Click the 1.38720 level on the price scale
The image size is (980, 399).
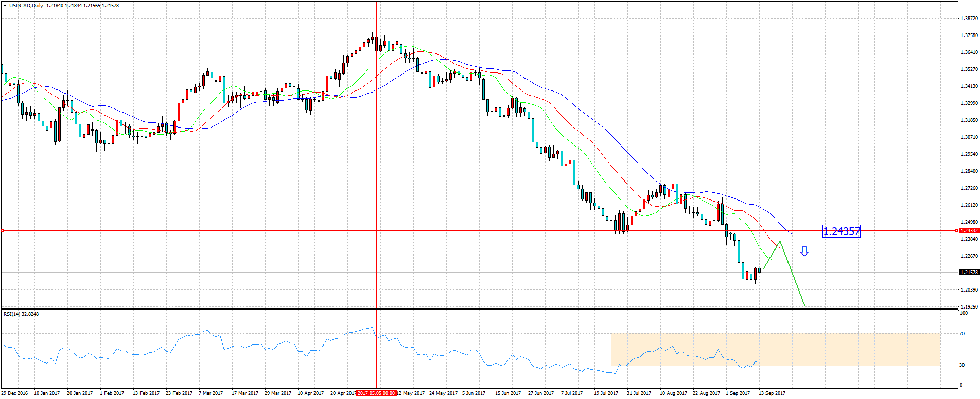[969, 19]
